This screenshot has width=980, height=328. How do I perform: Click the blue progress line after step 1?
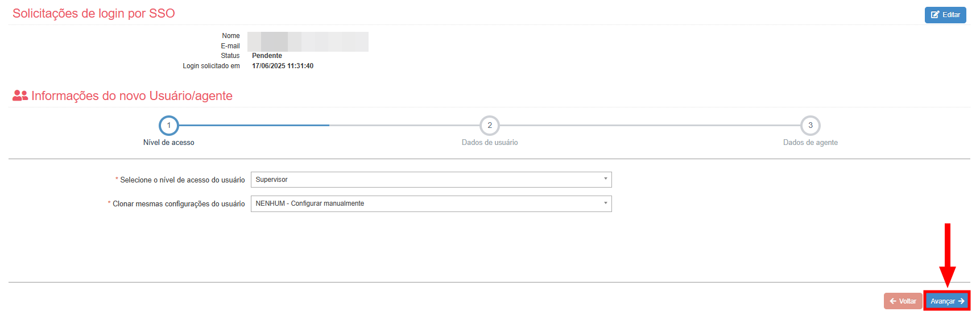[254, 125]
